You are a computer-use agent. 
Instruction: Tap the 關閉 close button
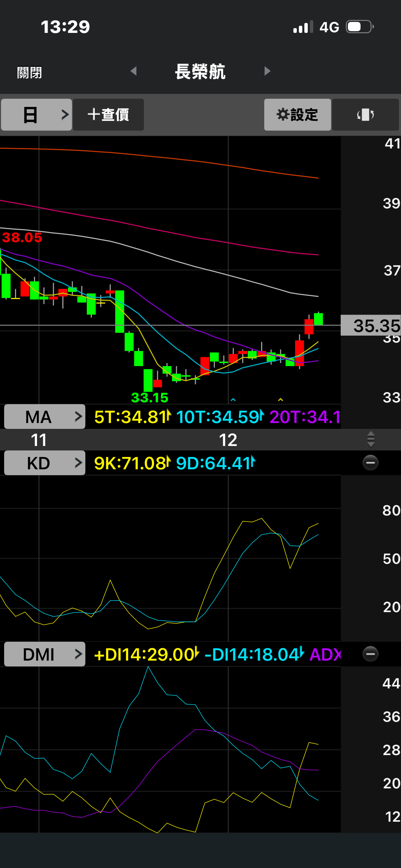coord(29,72)
